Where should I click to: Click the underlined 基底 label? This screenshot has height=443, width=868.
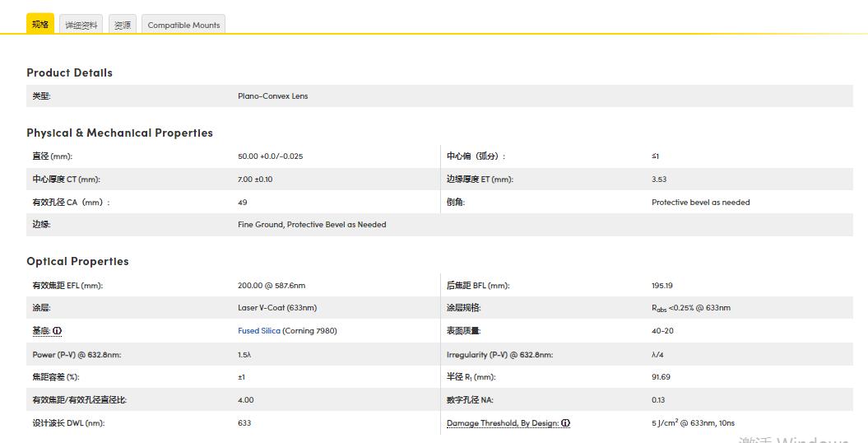[41, 331]
